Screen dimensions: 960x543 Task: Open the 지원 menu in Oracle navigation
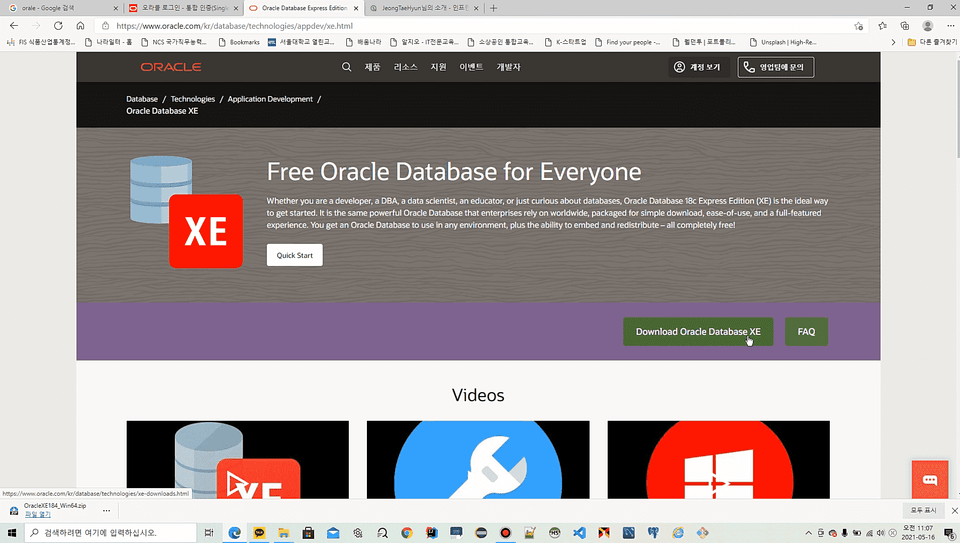coord(438,67)
